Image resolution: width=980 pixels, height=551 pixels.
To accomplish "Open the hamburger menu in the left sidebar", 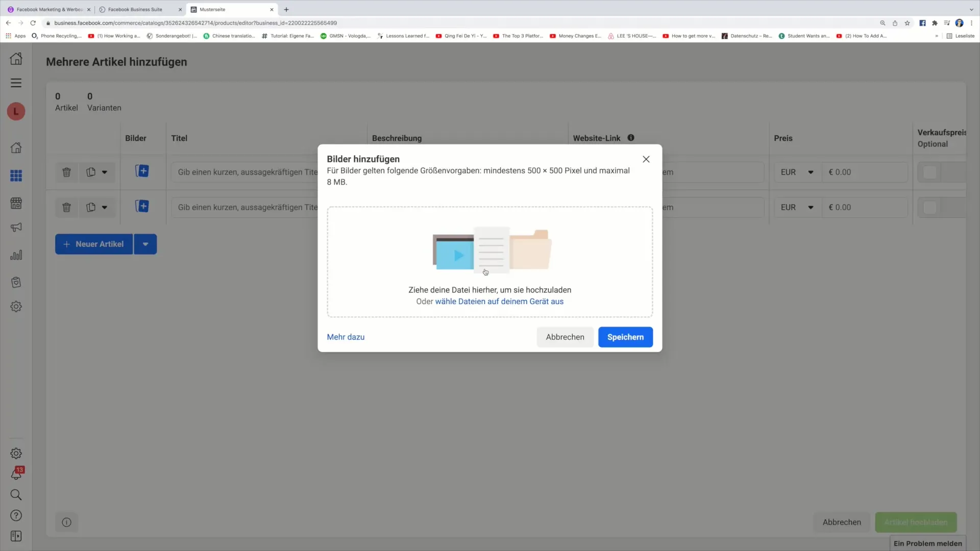I will (16, 83).
